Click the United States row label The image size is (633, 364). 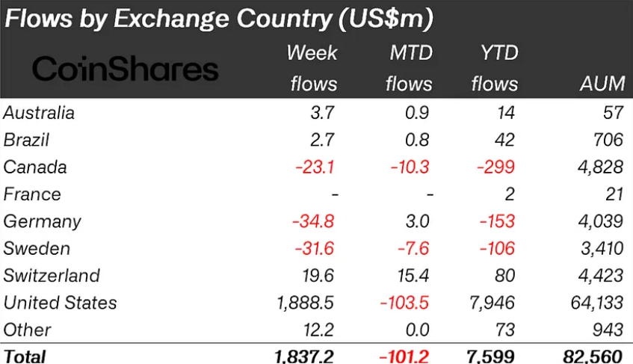[61, 303]
